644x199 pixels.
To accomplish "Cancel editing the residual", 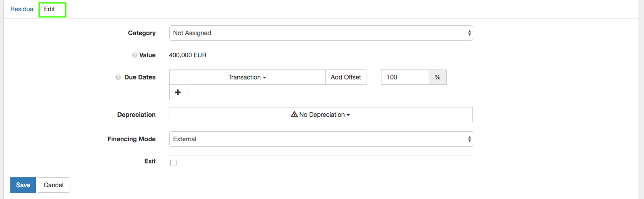I will (54, 185).
